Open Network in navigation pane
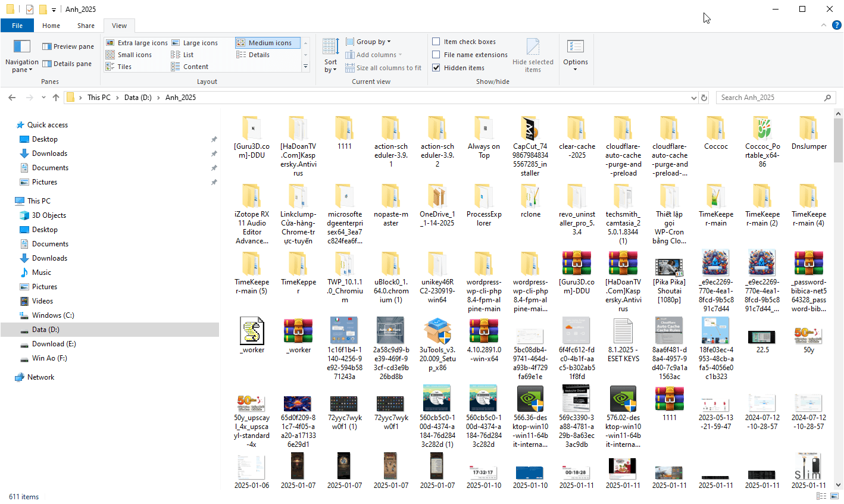Viewport: 844px width, 504px height. (x=40, y=377)
